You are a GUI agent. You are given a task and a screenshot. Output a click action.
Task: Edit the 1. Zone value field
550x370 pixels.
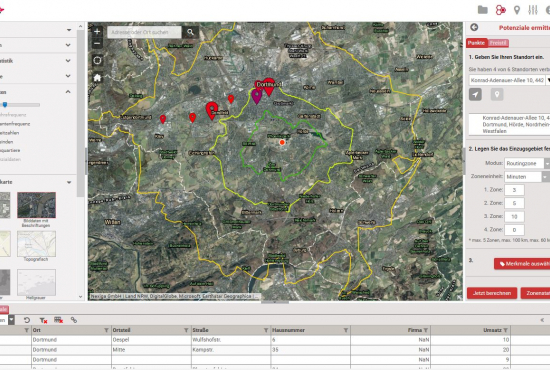click(x=514, y=190)
